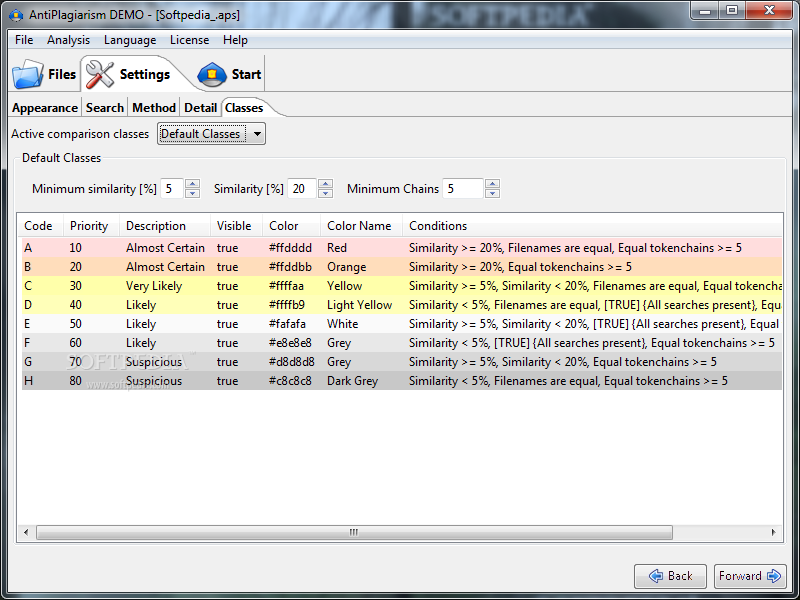Increase Minimum similarity with up arrow

coord(192,184)
